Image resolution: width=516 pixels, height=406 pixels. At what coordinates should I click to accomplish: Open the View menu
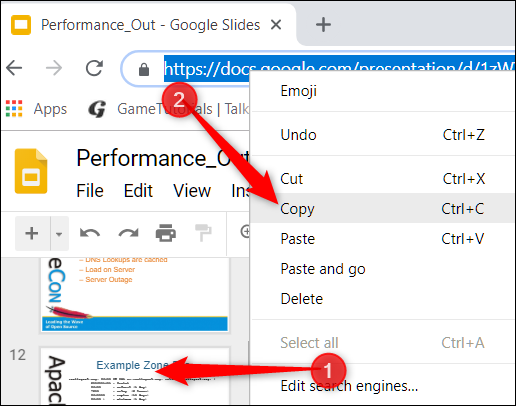click(x=192, y=191)
